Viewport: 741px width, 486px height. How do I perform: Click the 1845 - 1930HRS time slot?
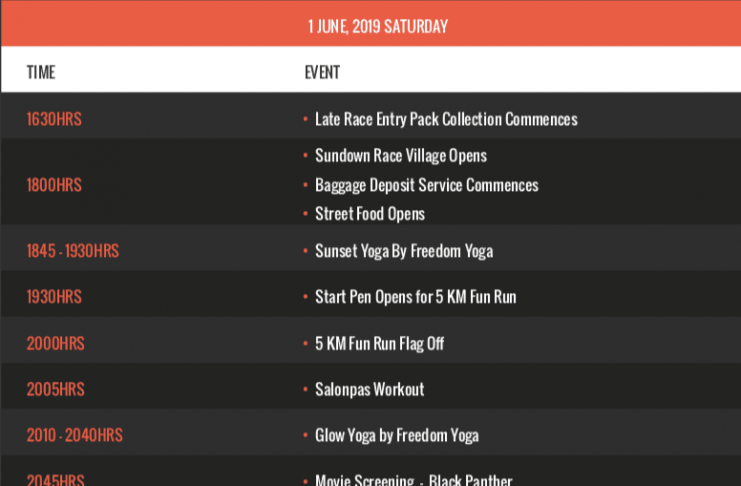point(73,251)
